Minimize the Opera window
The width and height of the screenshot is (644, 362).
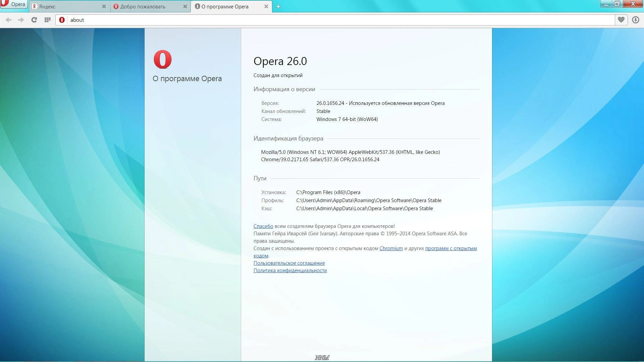606,4
